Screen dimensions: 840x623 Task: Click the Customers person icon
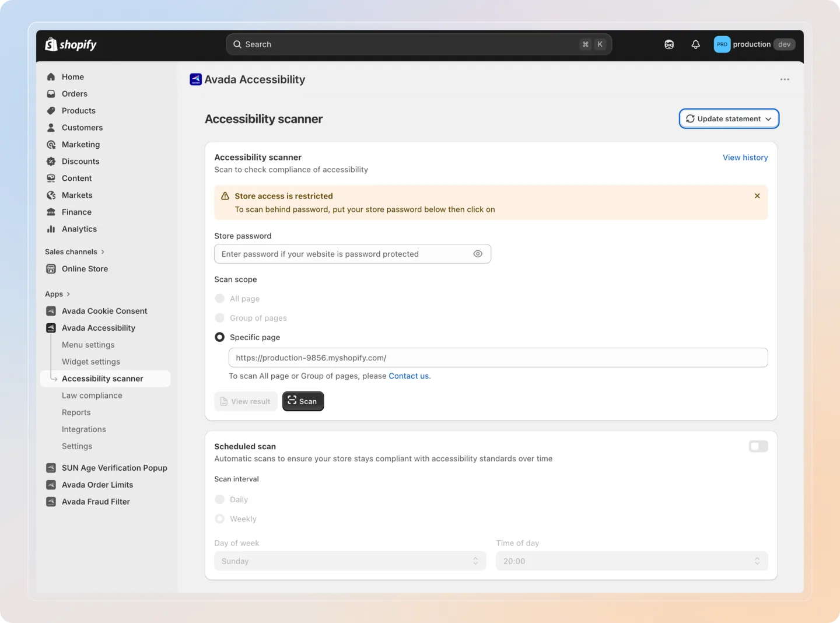point(51,128)
